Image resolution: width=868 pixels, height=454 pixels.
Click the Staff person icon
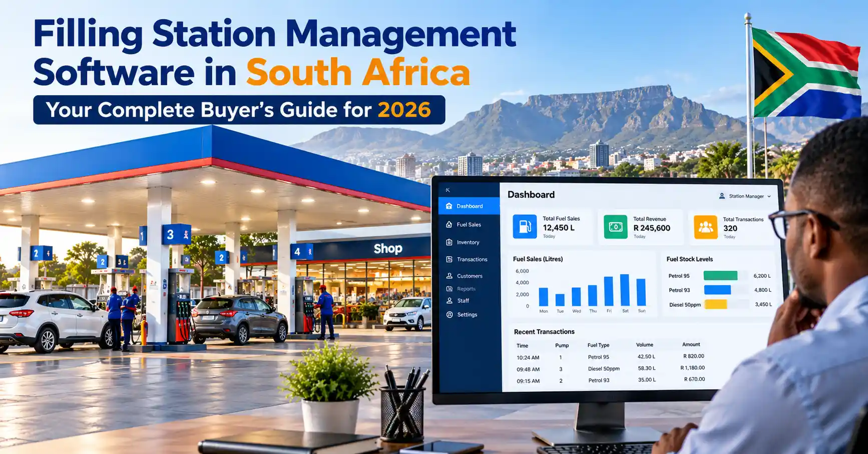(x=449, y=301)
